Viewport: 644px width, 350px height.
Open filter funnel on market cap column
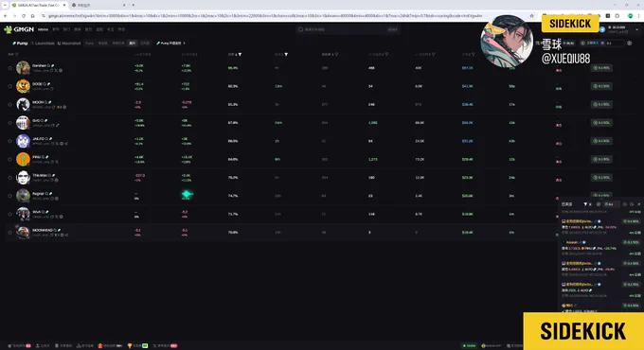pyautogui.click(x=474, y=54)
